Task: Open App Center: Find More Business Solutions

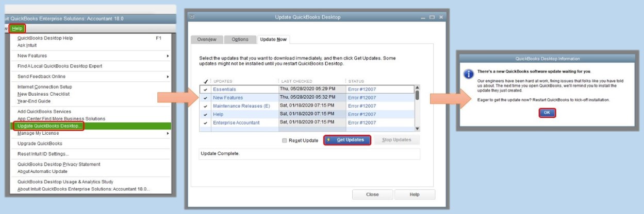Action: pyautogui.click(x=90, y=119)
